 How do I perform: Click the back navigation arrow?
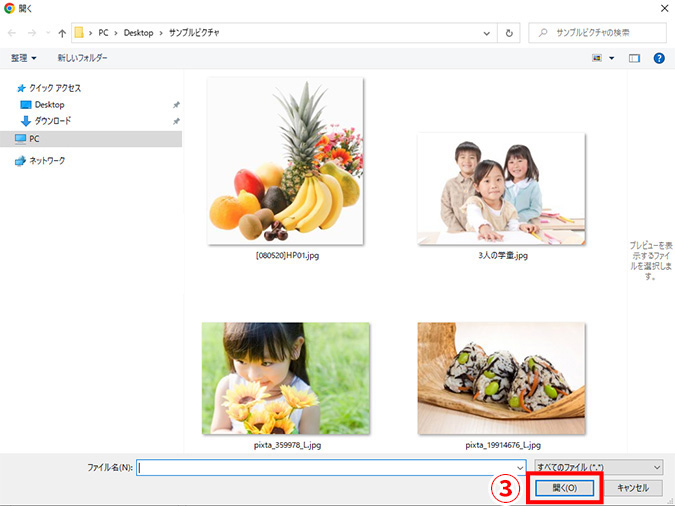[x=14, y=33]
